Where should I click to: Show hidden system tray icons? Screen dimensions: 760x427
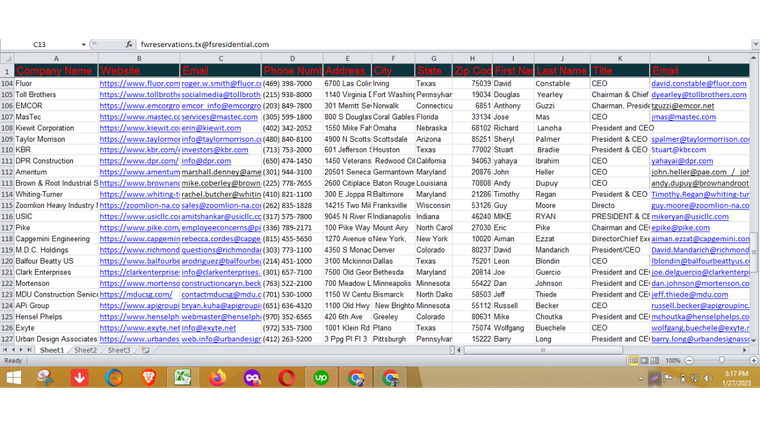[x=643, y=379]
